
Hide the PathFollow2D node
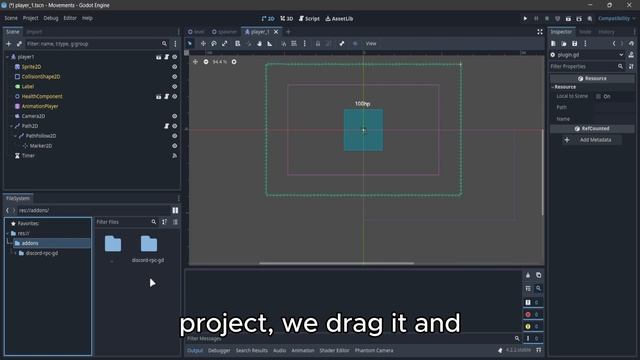[175, 136]
